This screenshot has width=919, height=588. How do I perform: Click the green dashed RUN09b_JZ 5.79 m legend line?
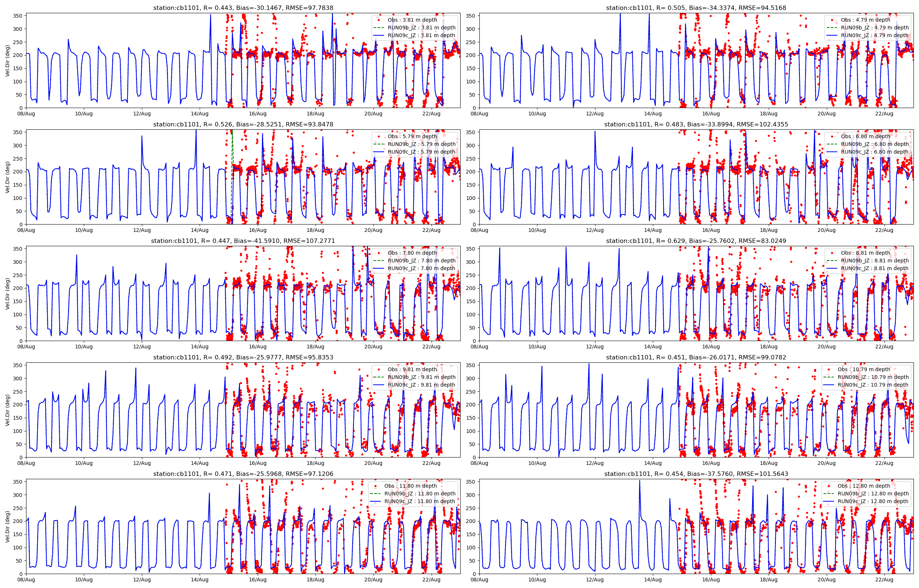pyautogui.click(x=379, y=144)
